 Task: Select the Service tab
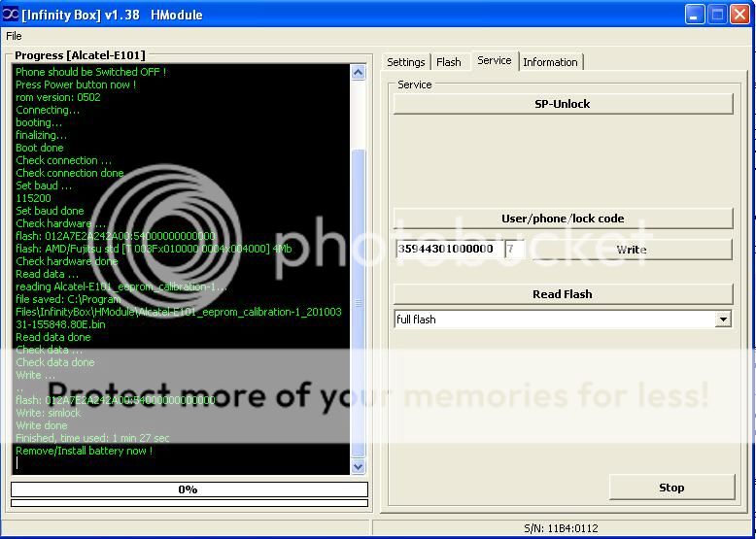tap(494, 60)
